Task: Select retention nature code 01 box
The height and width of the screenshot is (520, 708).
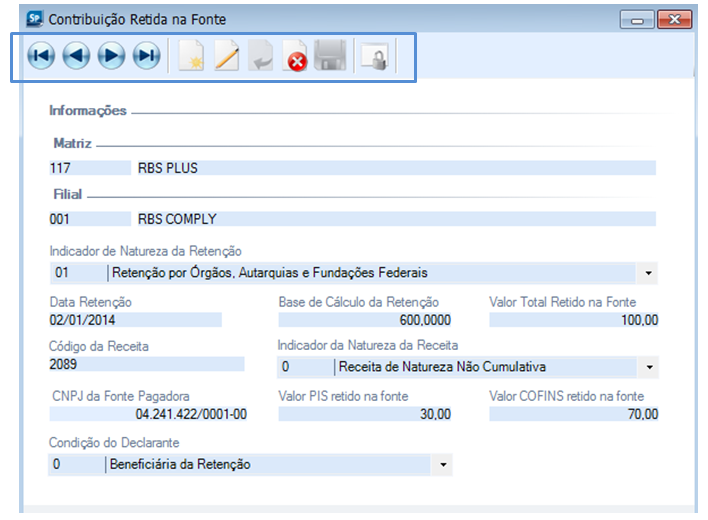Action: point(79,273)
